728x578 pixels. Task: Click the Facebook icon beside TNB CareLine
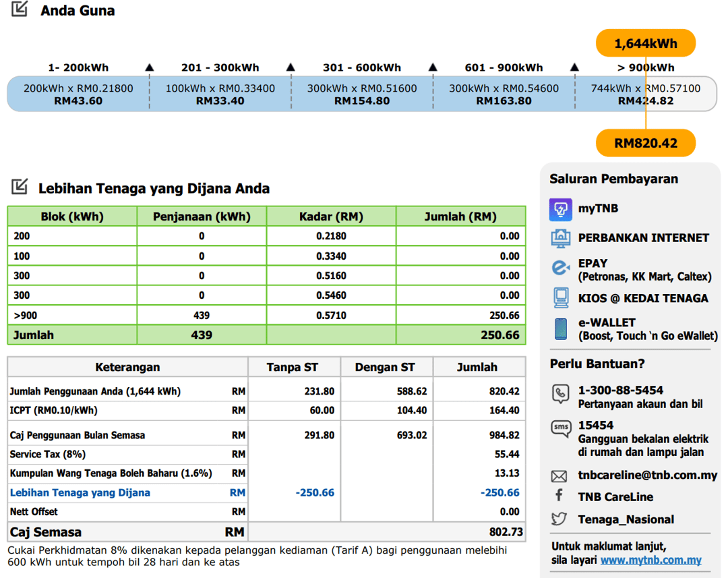click(x=559, y=495)
